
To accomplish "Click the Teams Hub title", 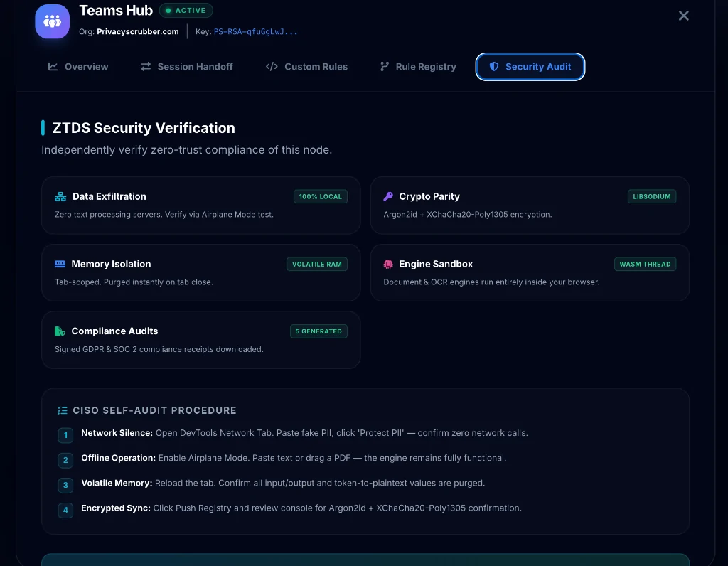I will 116,10.
